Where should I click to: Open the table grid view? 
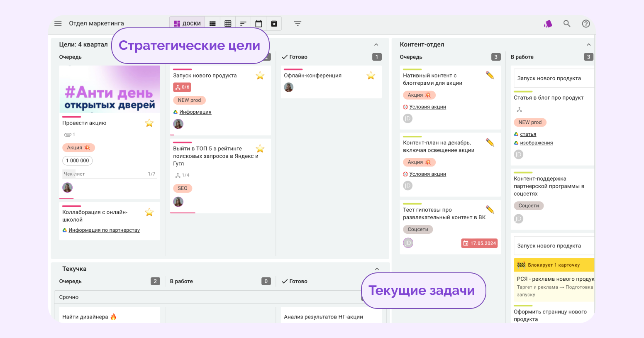[x=228, y=24]
